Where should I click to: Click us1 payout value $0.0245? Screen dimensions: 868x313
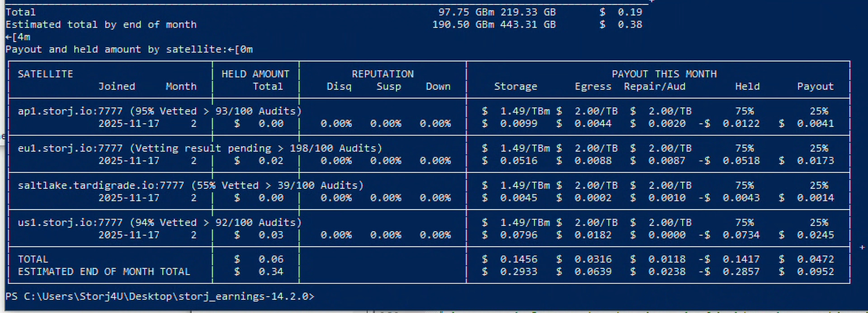coord(815,235)
